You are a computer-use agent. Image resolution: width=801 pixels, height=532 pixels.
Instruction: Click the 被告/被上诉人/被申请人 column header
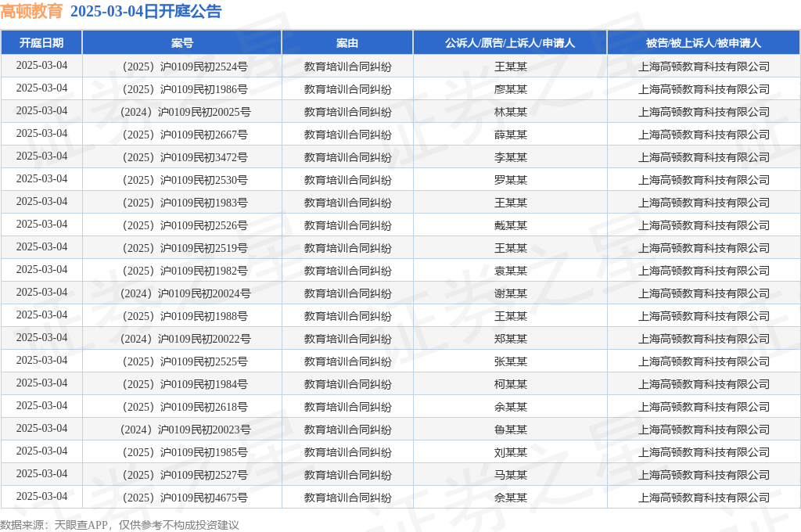[x=703, y=43]
